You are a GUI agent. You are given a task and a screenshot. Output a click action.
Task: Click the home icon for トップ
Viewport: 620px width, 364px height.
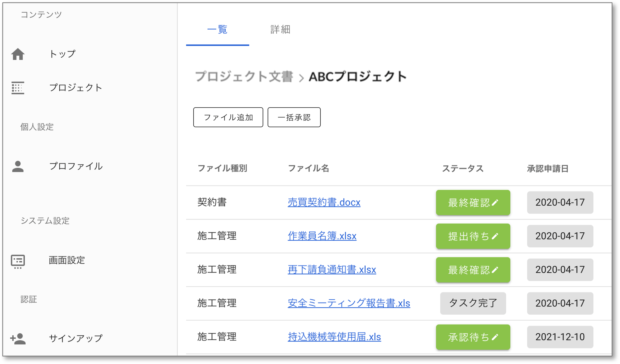(18, 54)
